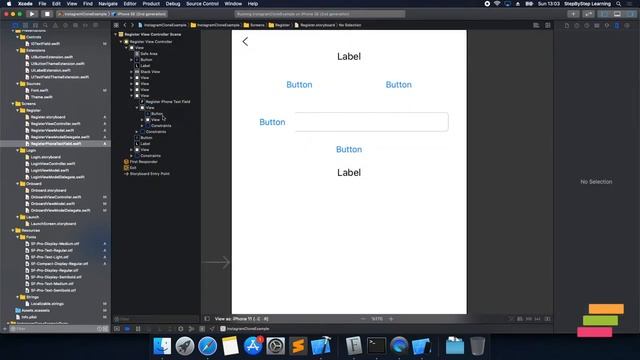Open the File menu
The width and height of the screenshot is (640, 360).
click(42, 4)
